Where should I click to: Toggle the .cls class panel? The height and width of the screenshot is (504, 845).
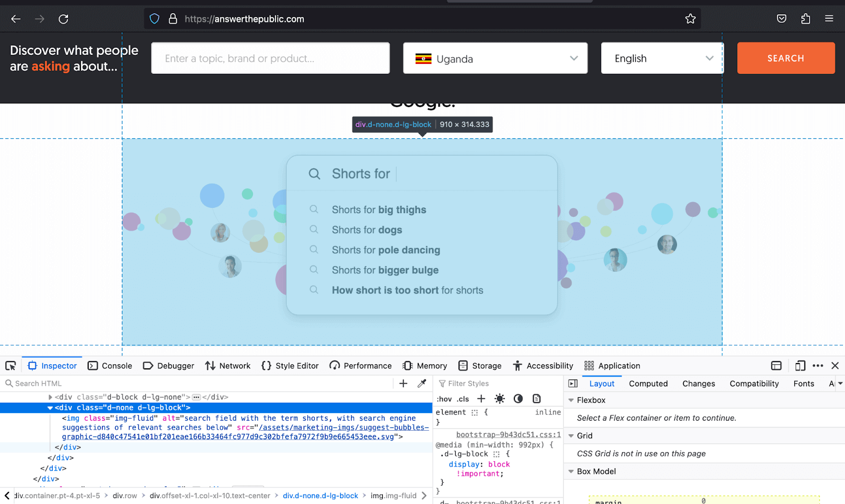463,399
